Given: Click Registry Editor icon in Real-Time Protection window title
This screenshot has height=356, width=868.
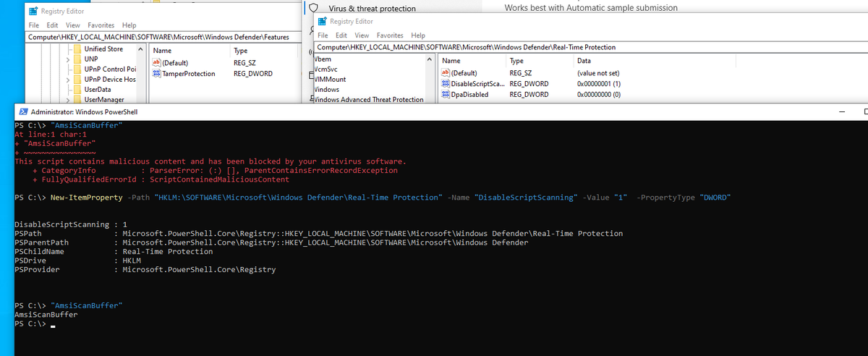Looking at the screenshot, I should point(323,21).
